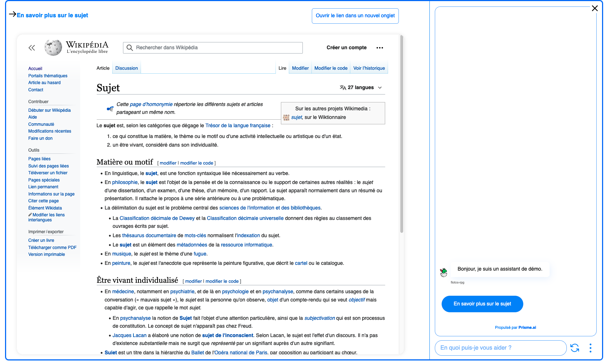Open Suivi des pages liées
The height and width of the screenshot is (364, 606).
coord(49,166)
